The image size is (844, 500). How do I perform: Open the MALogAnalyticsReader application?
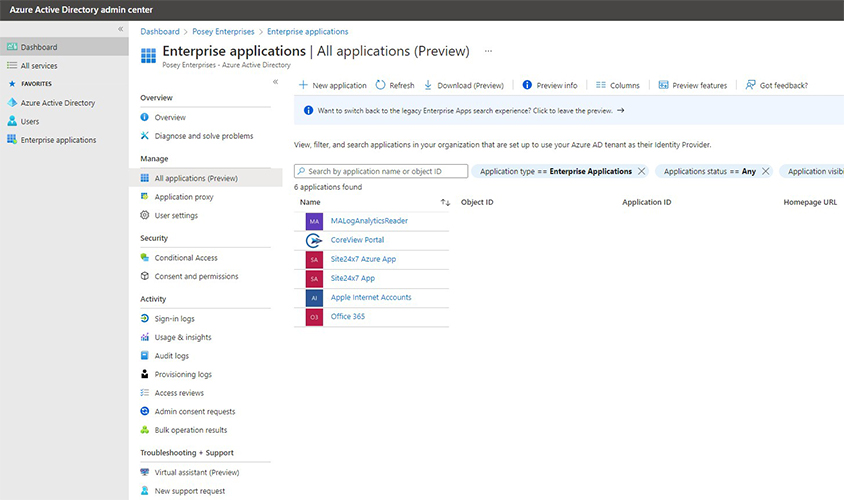point(369,221)
